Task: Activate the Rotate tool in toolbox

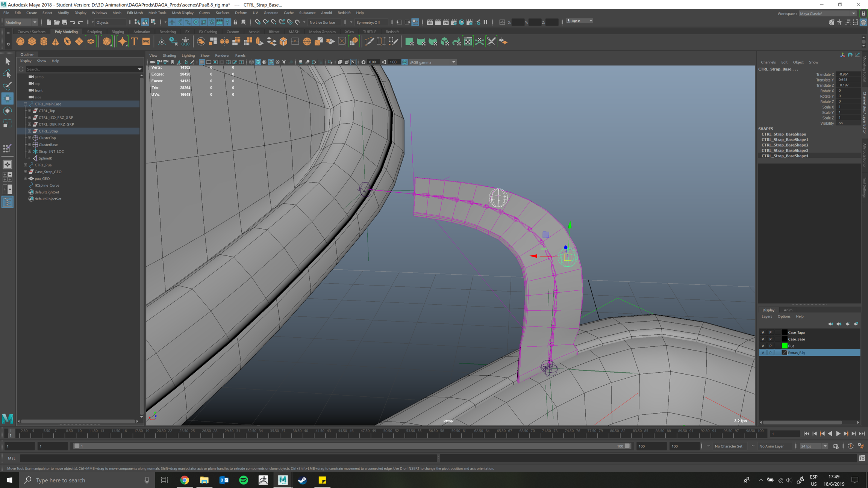Action: tap(8, 111)
